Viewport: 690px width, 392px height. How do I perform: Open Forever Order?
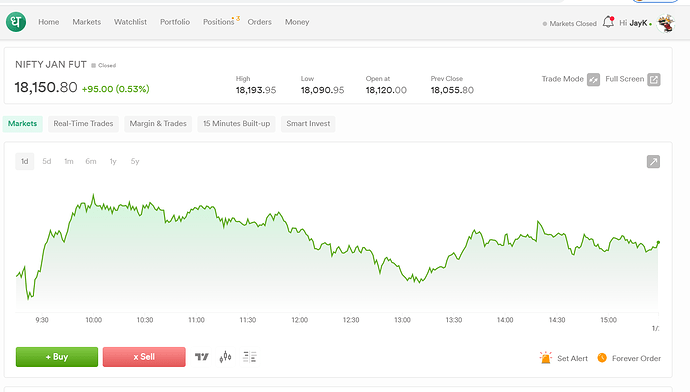point(629,358)
